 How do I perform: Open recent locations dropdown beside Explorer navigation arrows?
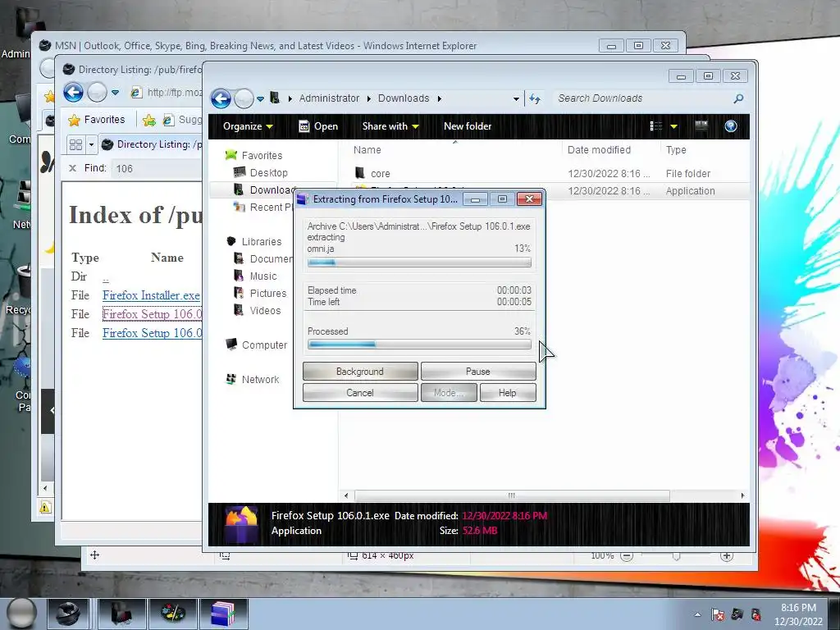click(260, 99)
